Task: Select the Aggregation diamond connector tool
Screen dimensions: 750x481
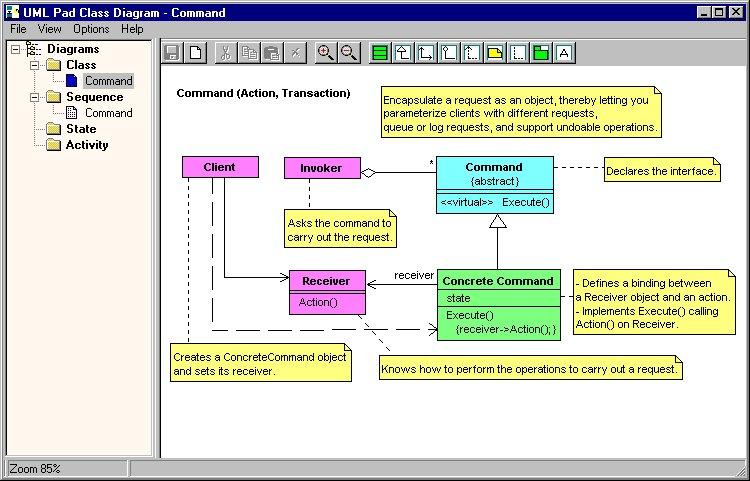Action: (x=449, y=53)
